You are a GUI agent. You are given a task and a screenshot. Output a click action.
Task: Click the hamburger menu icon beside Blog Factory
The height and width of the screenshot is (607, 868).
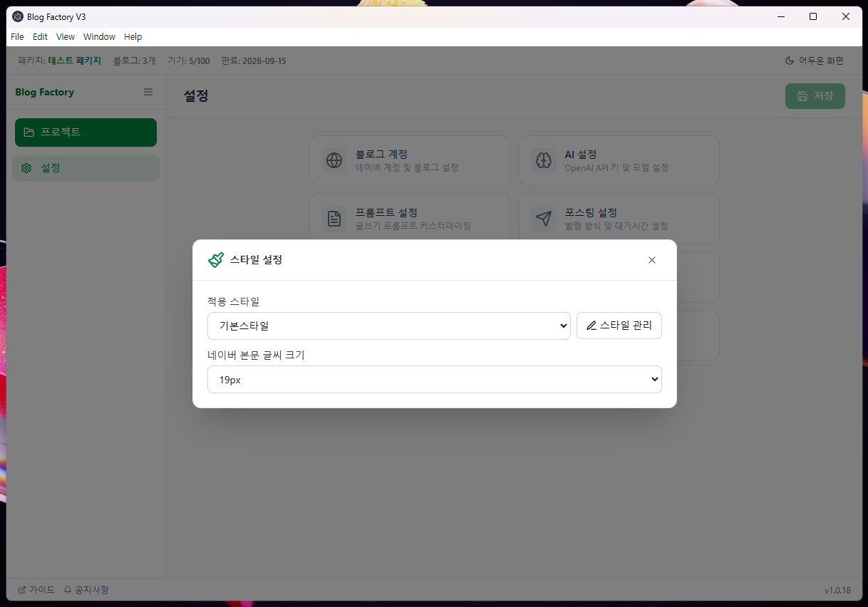tap(148, 92)
